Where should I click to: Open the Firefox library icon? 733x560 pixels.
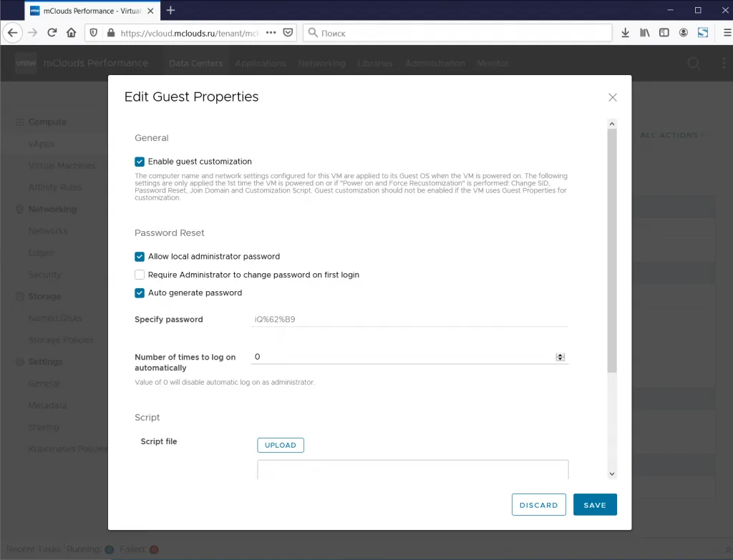pyautogui.click(x=645, y=33)
